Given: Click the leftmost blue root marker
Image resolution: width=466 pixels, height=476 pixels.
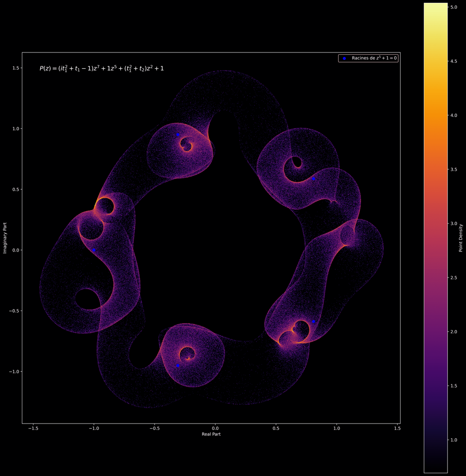Looking at the screenshot, I should pos(93,250).
